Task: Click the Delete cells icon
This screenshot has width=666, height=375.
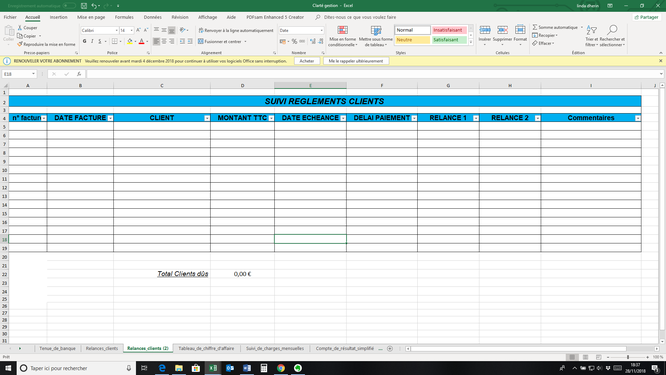Action: [x=502, y=30]
